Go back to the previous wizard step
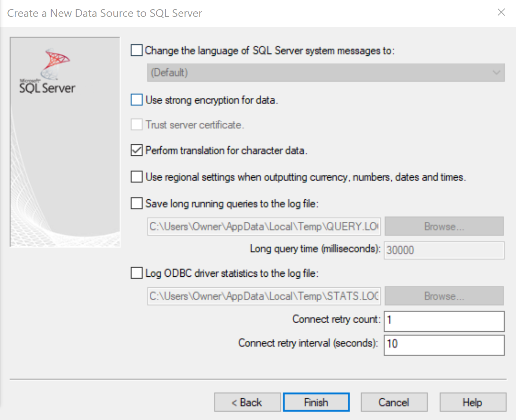 (247, 402)
